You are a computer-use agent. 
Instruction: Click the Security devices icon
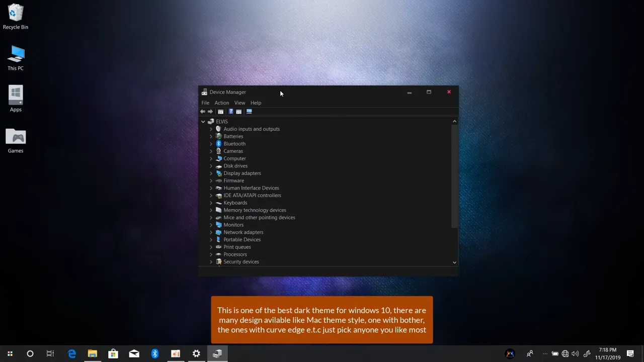[x=218, y=262]
